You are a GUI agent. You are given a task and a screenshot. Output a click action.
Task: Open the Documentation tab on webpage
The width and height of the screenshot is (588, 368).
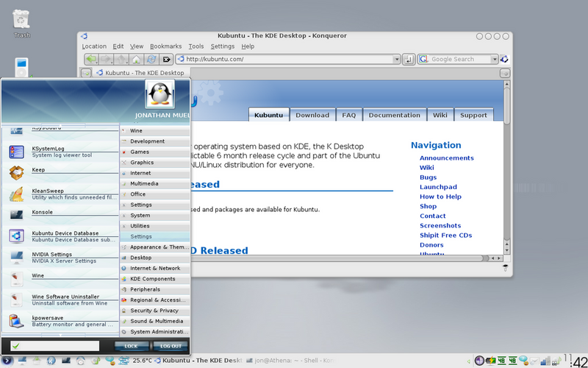[x=394, y=115]
